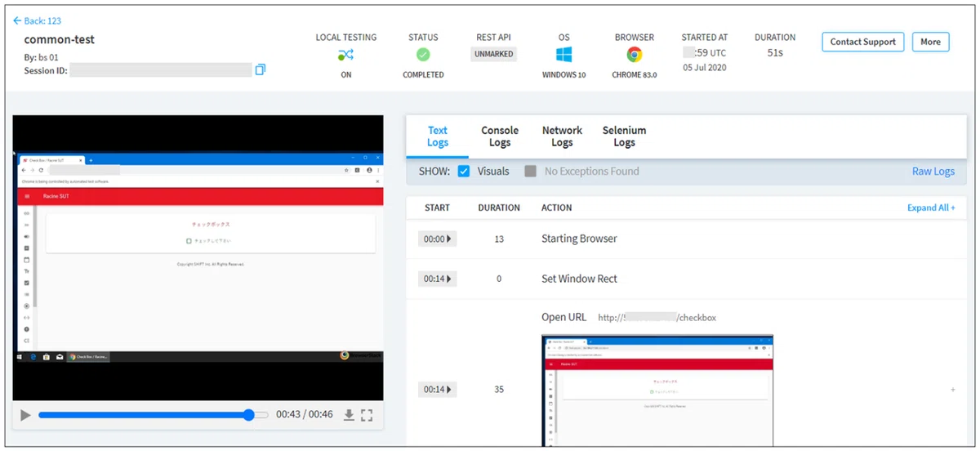Screen dimensions: 980x451
Task: Click the Windows 10 OS logo icon
Action: point(563,55)
